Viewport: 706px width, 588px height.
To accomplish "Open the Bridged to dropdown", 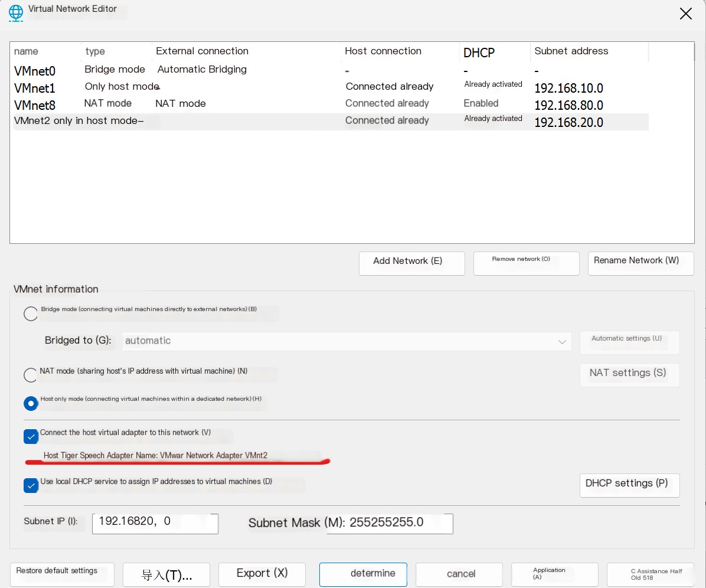I will (x=347, y=341).
